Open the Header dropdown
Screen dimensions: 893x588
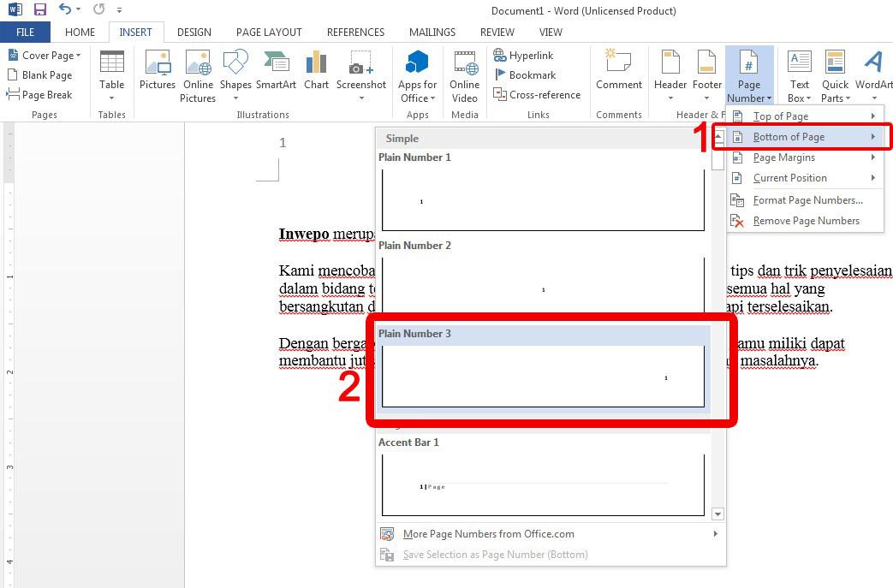point(670,76)
